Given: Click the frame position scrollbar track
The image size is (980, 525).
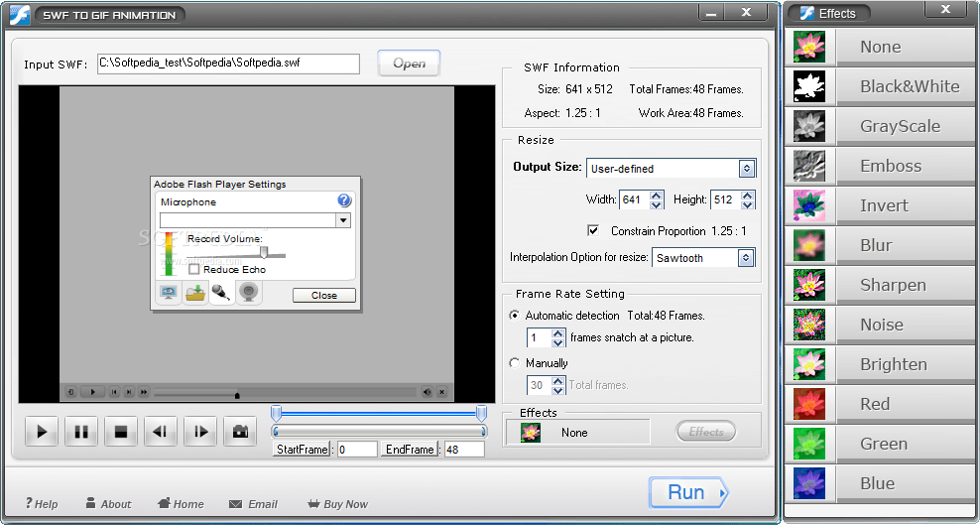Looking at the screenshot, I should point(379,432).
